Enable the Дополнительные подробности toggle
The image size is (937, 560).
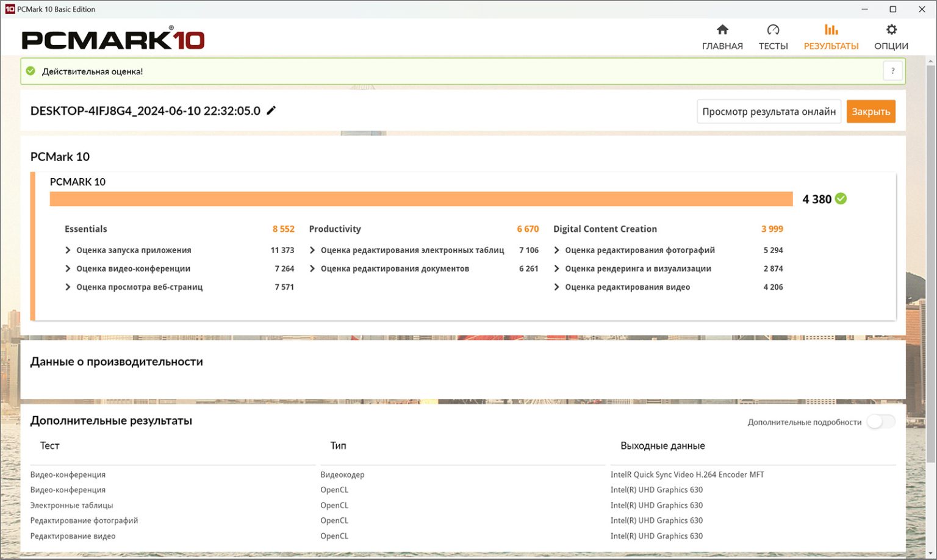(x=881, y=422)
